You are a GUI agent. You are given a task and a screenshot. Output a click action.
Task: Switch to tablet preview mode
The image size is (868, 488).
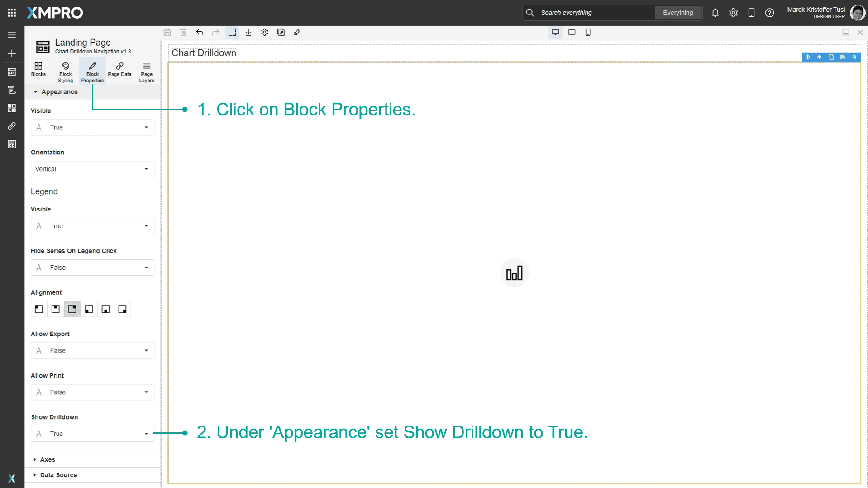(572, 32)
